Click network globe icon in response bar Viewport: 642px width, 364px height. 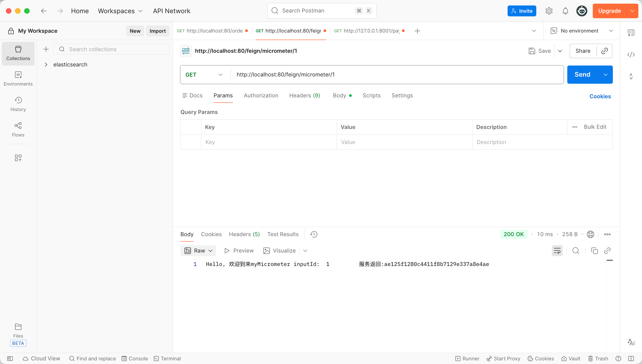point(590,234)
